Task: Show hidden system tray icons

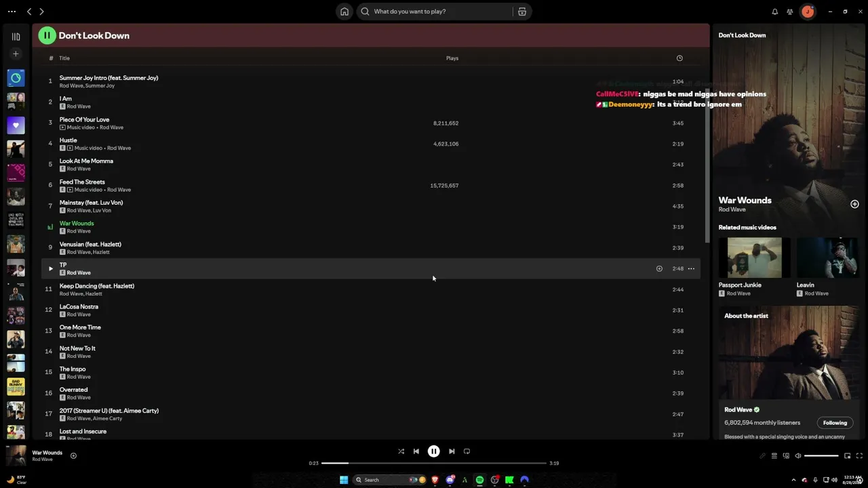Action: [793, 480]
